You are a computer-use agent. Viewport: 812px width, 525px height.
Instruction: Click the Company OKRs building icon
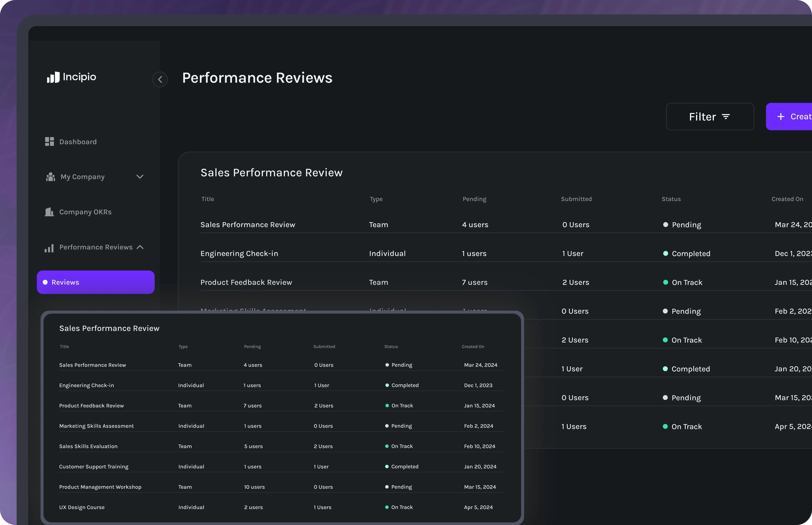pos(49,212)
